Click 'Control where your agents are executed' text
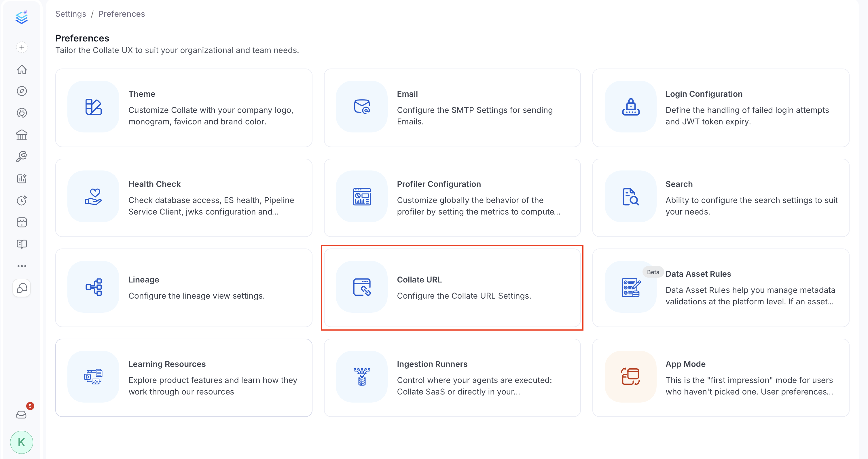 click(x=474, y=386)
